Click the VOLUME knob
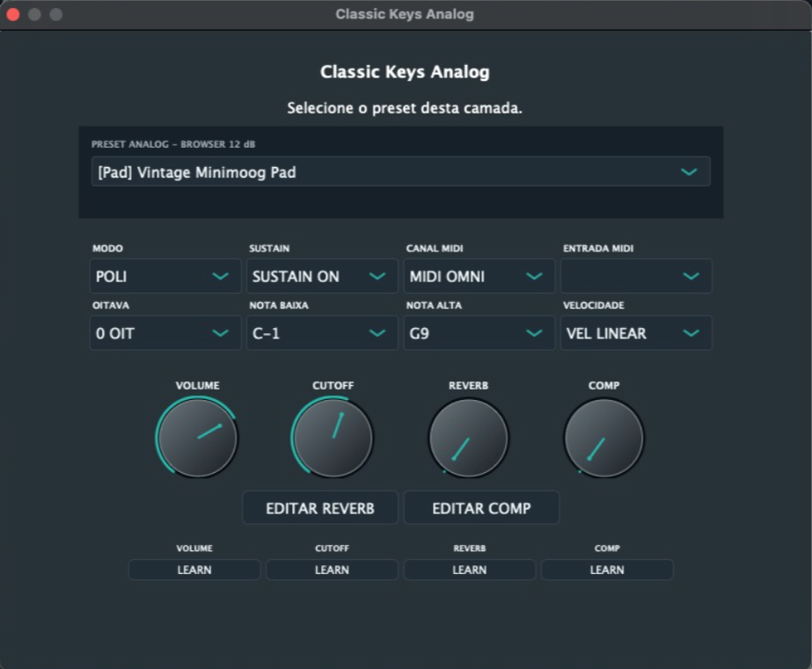Image resolution: width=812 pixels, height=669 pixels. pos(197,438)
